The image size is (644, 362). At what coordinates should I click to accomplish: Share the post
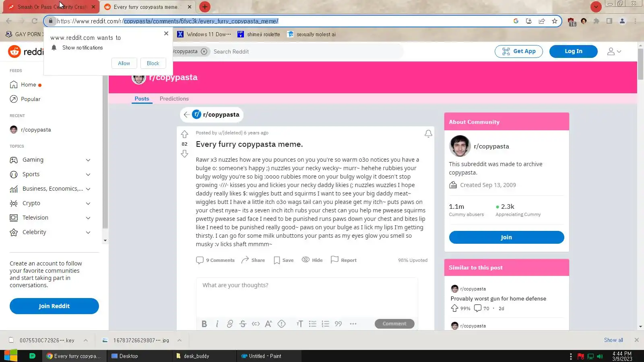(253, 260)
